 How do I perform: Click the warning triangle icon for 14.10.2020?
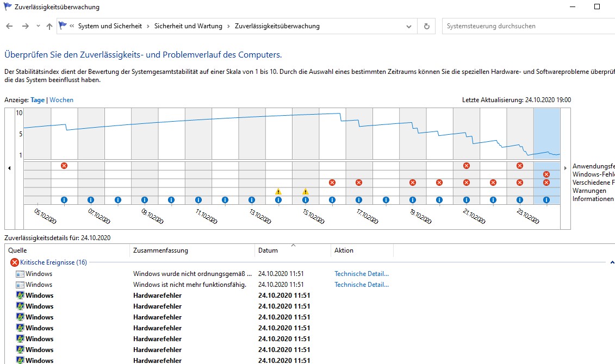click(278, 192)
